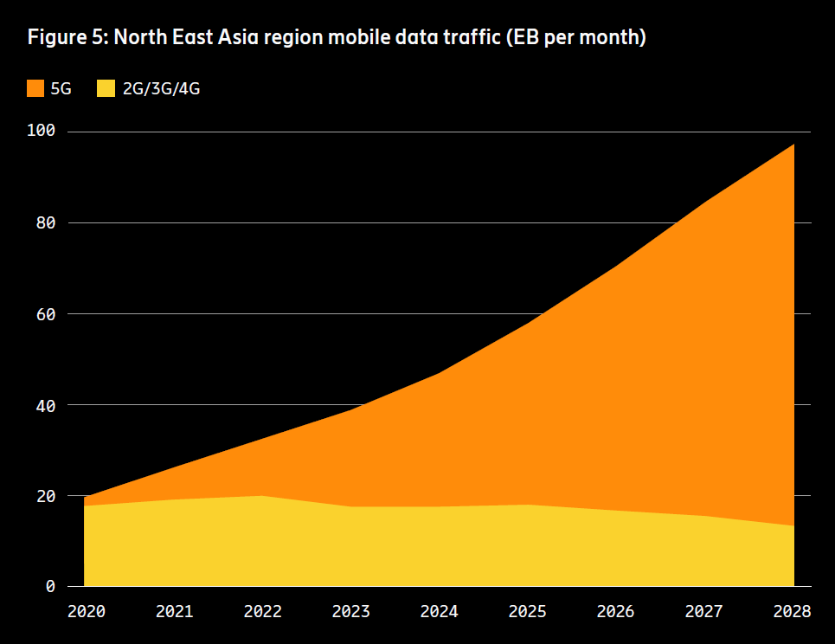Image resolution: width=835 pixels, height=644 pixels.
Task: Select the 2G/3G/4G legend label text
Action: pos(147,88)
